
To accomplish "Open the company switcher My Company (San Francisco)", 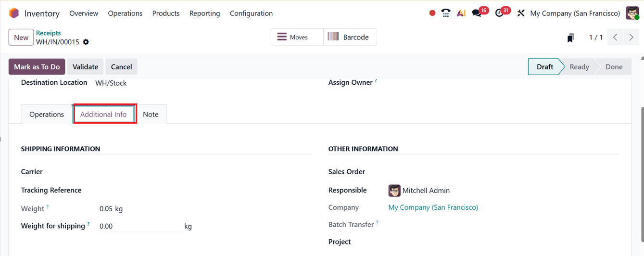I will click(x=575, y=13).
